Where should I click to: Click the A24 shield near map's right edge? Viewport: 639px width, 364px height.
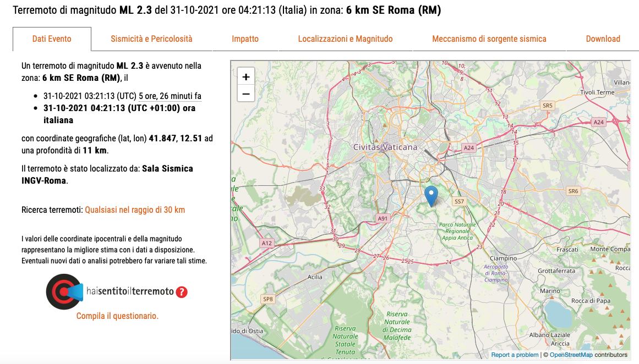tap(598, 122)
